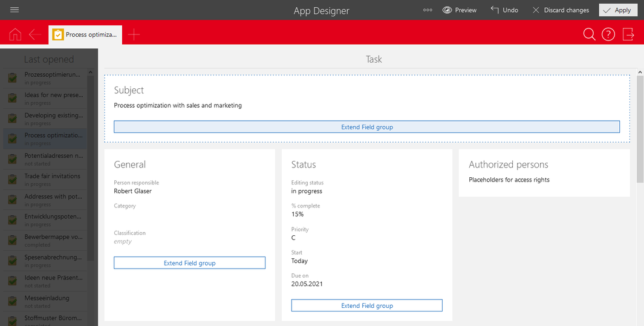The height and width of the screenshot is (326, 644).
Task: Open help question mark icon
Action: [608, 34]
